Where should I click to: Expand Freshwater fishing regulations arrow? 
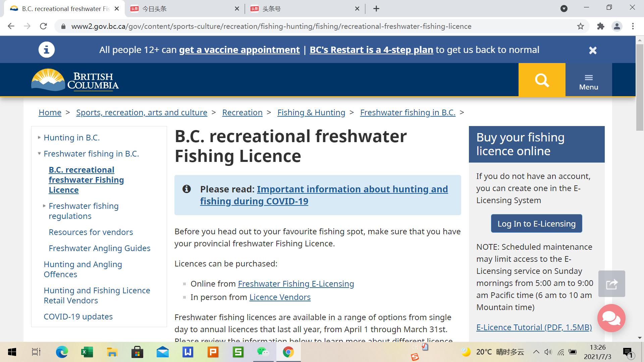(44, 206)
